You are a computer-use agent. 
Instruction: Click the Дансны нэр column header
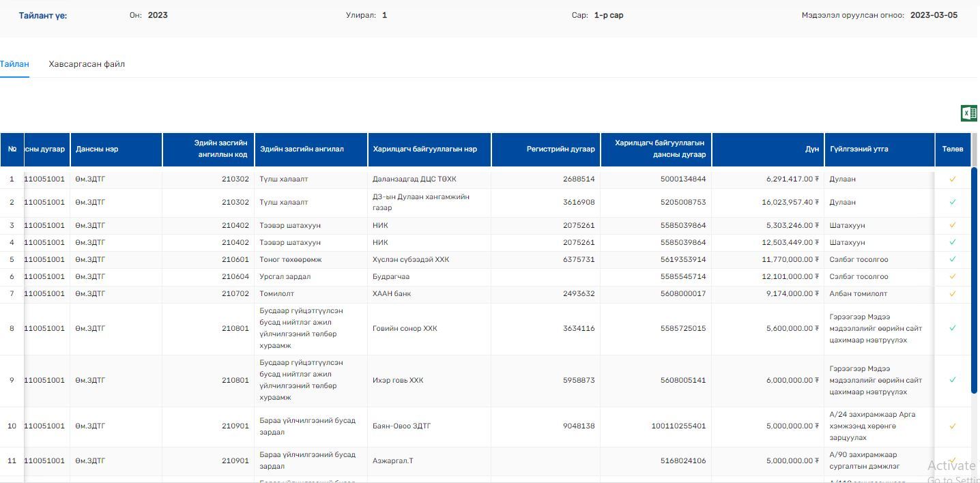[x=97, y=149]
